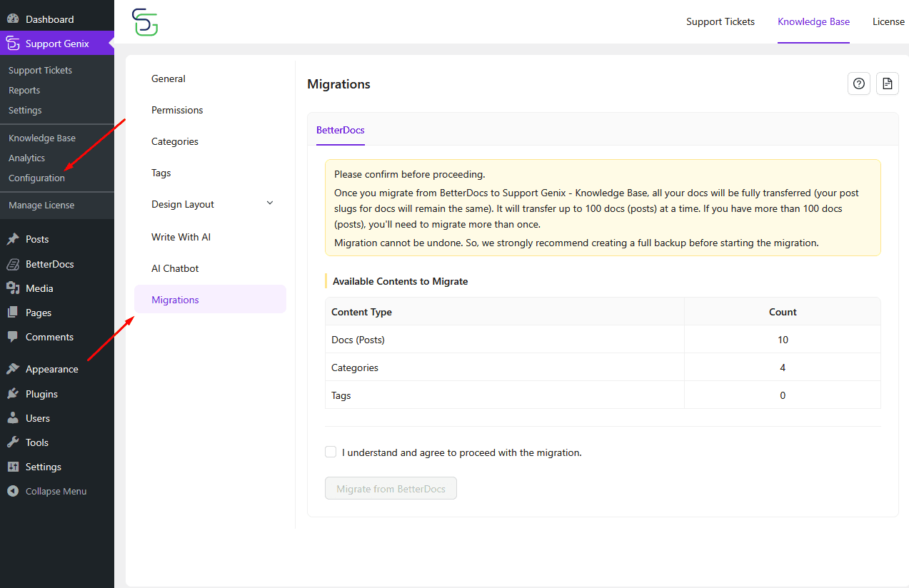Click the Users person icon
Image resolution: width=909 pixels, height=588 pixels.
13,418
